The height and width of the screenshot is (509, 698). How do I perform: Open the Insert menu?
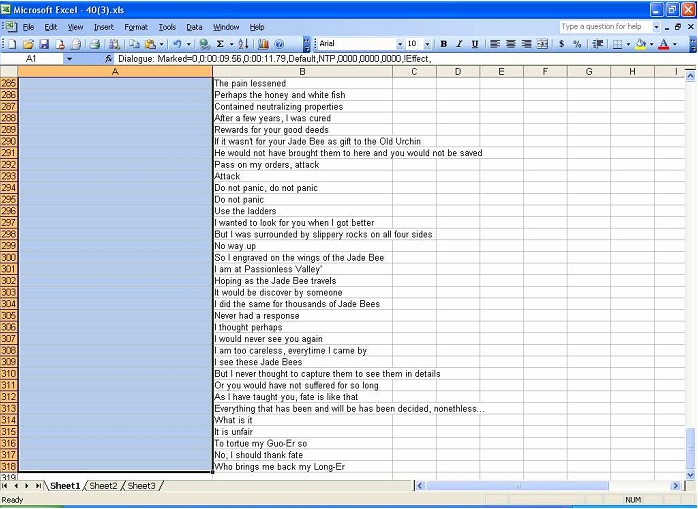pos(103,27)
